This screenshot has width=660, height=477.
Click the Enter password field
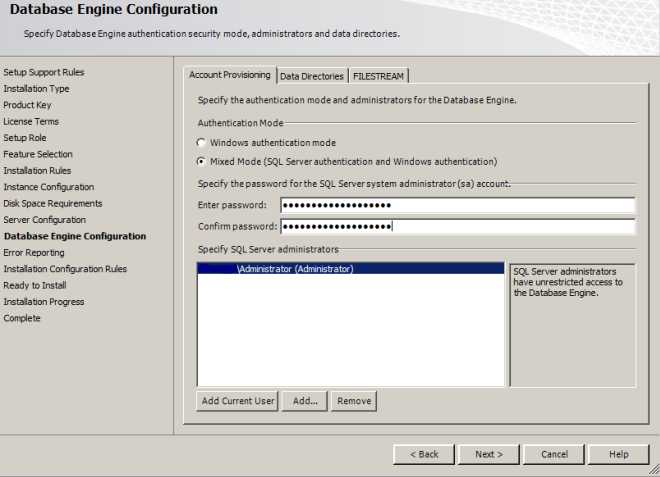point(458,205)
